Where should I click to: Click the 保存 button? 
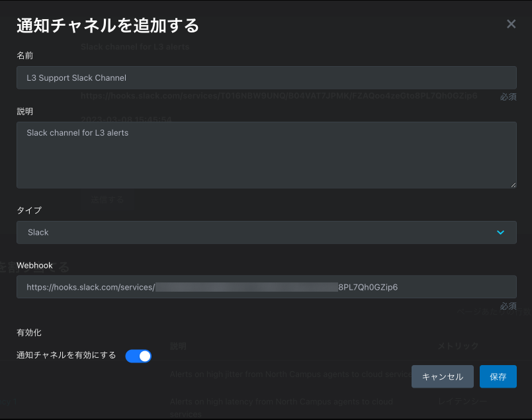[x=498, y=376]
